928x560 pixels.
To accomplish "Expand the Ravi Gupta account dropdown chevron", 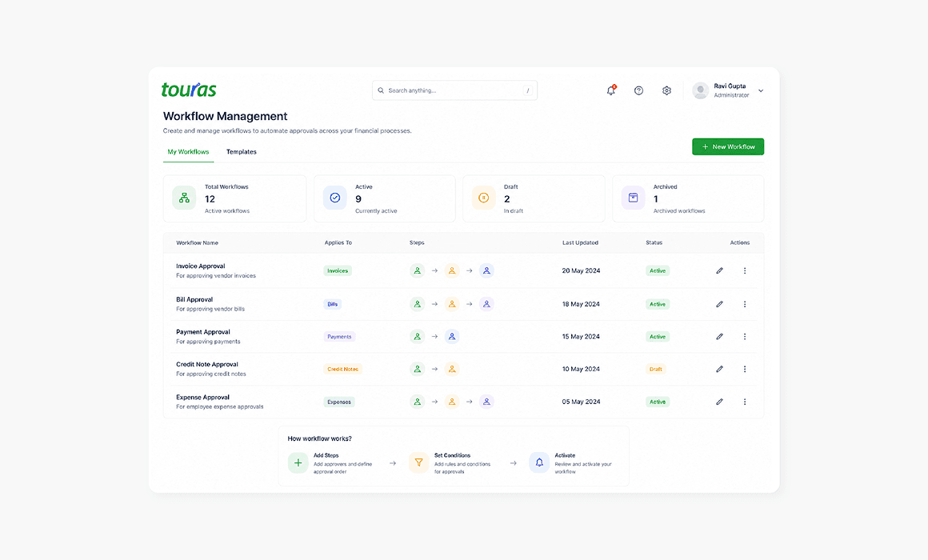I will (x=761, y=90).
